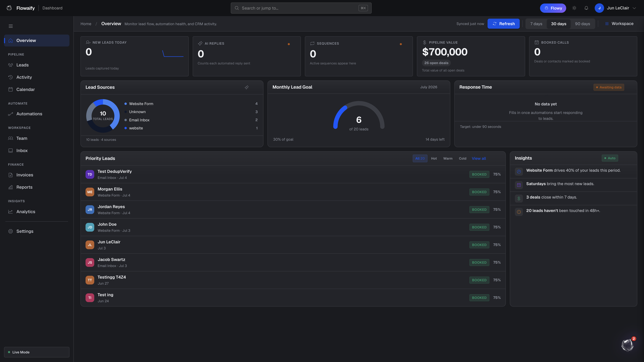Go to Invoices
The height and width of the screenshot is (362, 644).
point(37,175)
